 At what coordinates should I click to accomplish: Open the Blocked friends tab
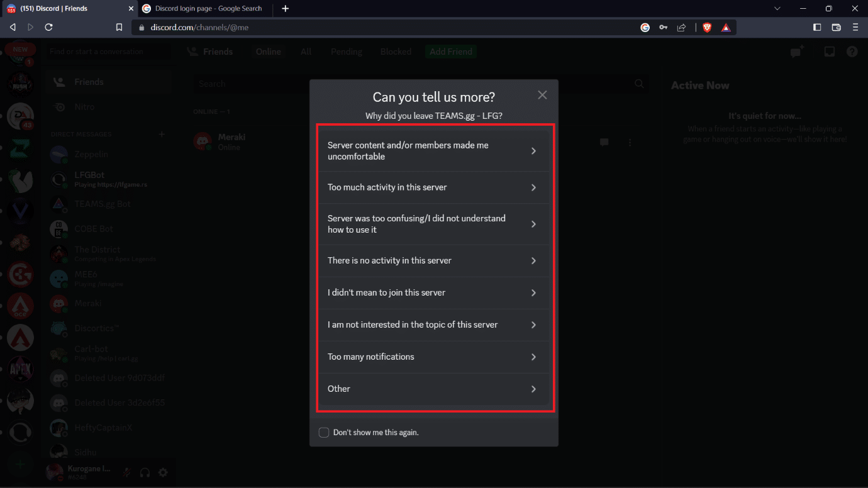pos(396,52)
